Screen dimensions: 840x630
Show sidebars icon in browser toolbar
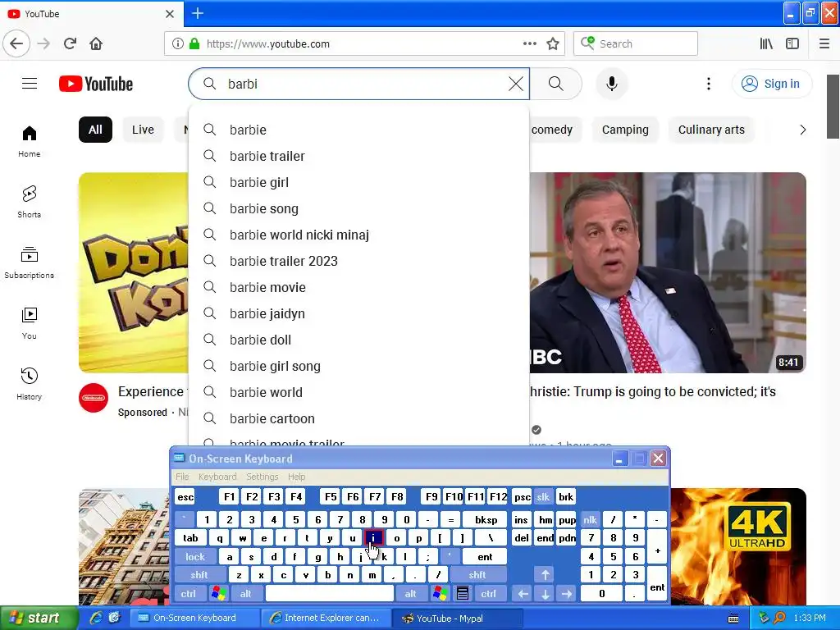coord(792,44)
